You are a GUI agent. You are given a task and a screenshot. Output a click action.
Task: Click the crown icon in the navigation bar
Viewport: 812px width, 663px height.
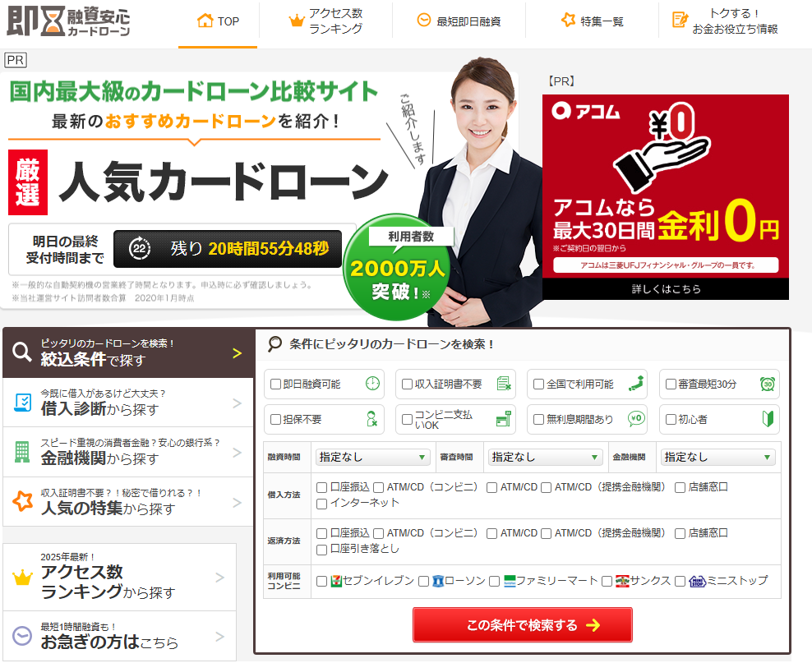(x=297, y=21)
